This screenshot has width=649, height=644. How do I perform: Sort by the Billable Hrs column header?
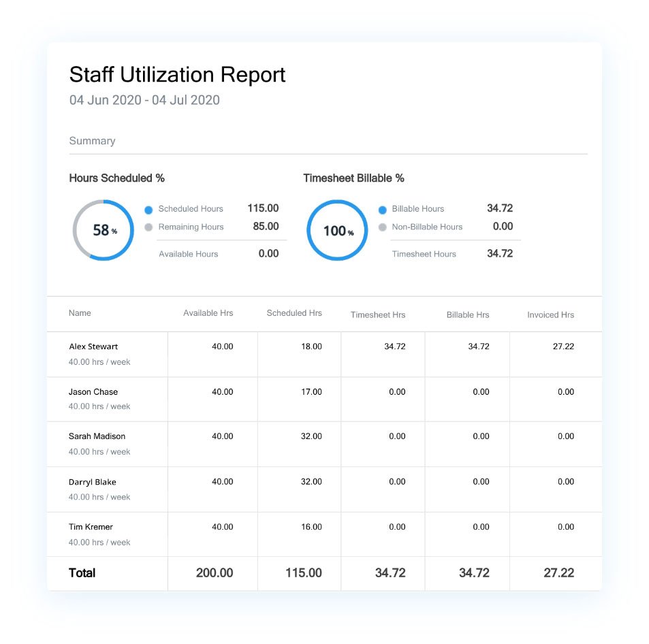coord(468,315)
